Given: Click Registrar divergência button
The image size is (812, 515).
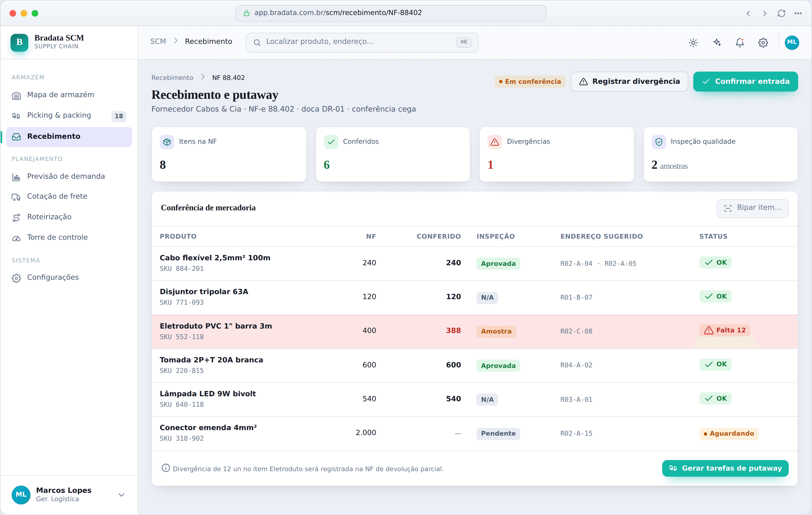Looking at the screenshot, I should (629, 81).
